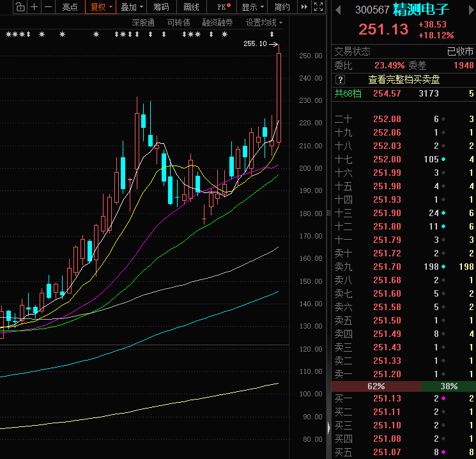Click the magenta diamond on 买五 row
The image size is (476, 459).
(x=443, y=452)
